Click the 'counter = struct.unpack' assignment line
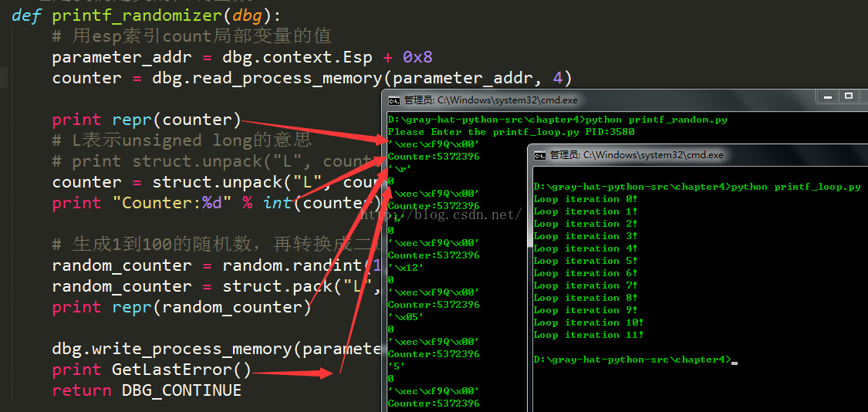 [217, 182]
